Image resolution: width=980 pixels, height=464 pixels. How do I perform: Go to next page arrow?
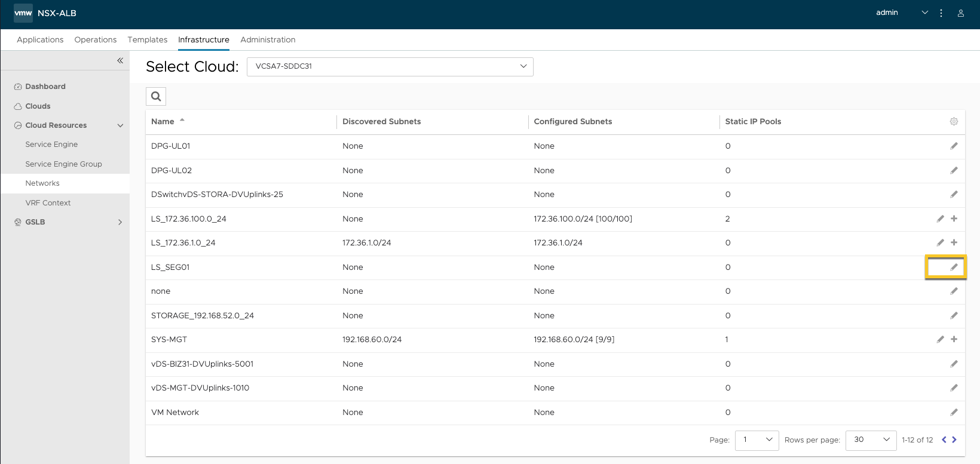coord(954,440)
